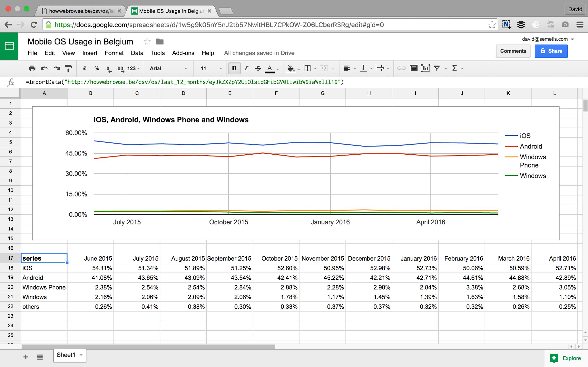Toggle bold formatting button

(234, 68)
